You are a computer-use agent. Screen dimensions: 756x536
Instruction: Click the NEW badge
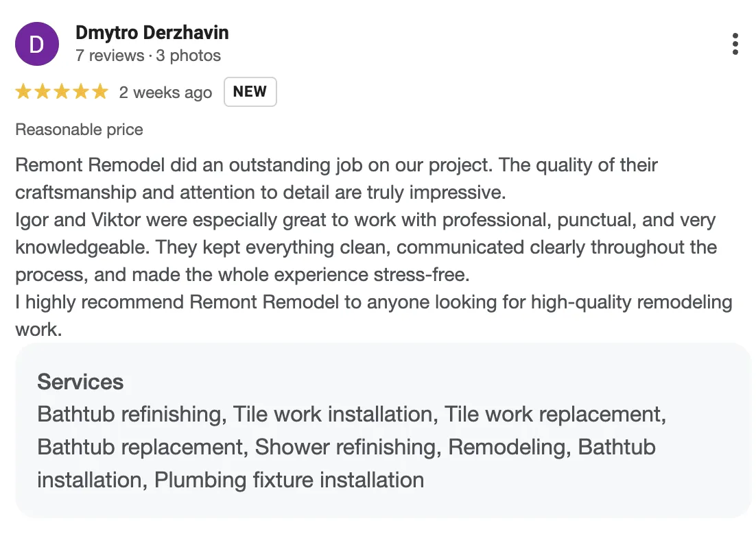point(250,92)
